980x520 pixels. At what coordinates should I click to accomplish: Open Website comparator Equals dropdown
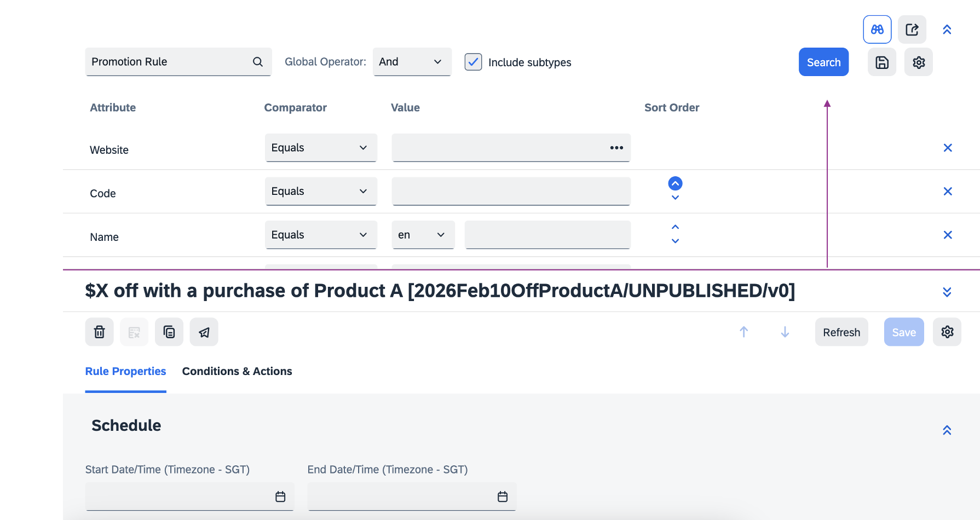tap(321, 148)
